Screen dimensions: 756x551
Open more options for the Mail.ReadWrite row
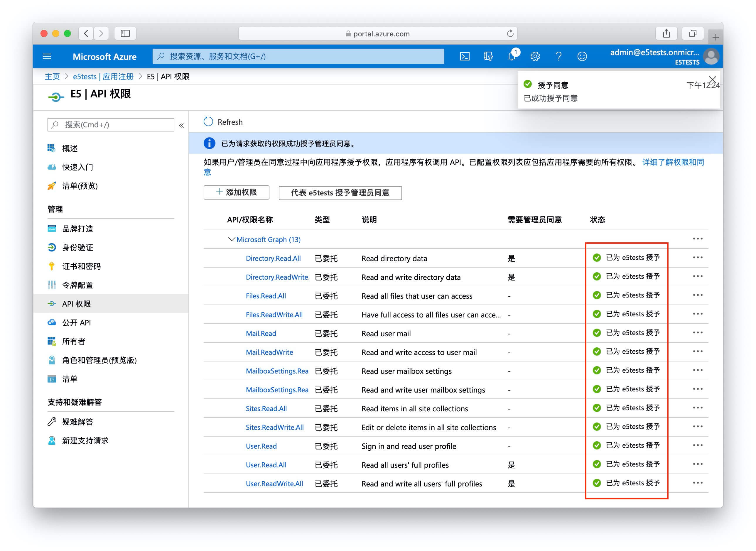point(698,351)
